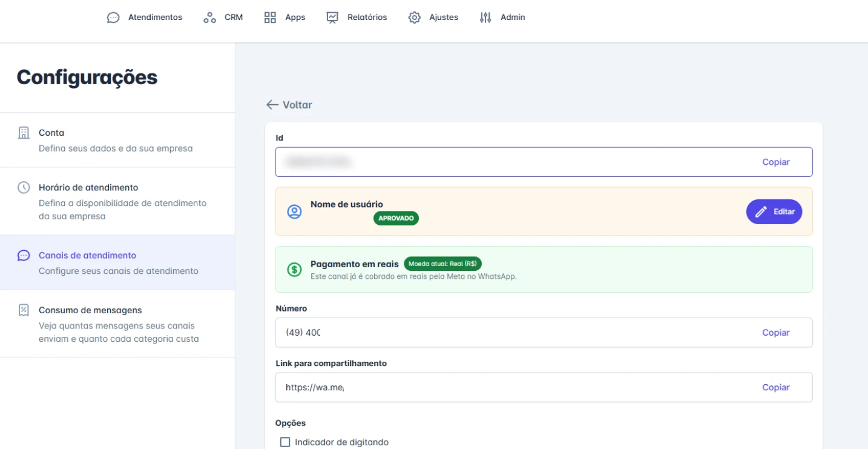Click the Admin sliders icon
Viewport: 868px width, 449px height.
tap(485, 18)
